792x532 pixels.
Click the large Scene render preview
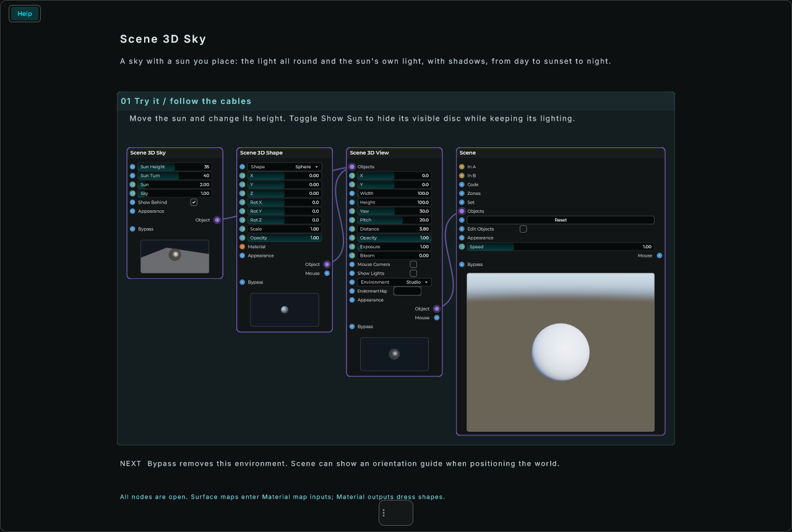coord(561,353)
